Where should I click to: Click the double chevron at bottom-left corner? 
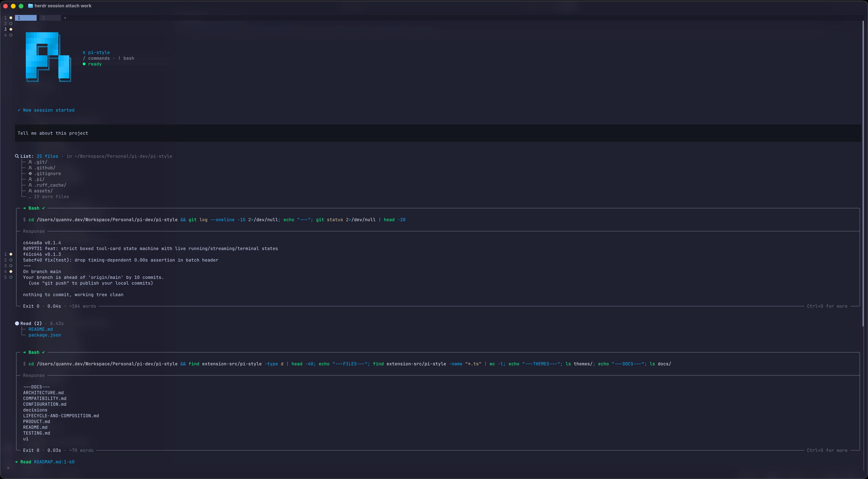tap(8, 468)
